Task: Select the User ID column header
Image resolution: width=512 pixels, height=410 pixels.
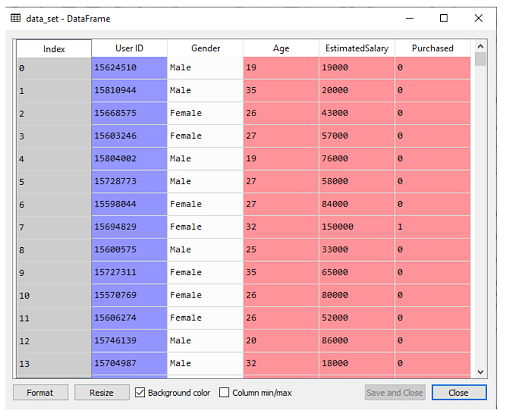Action: click(129, 49)
